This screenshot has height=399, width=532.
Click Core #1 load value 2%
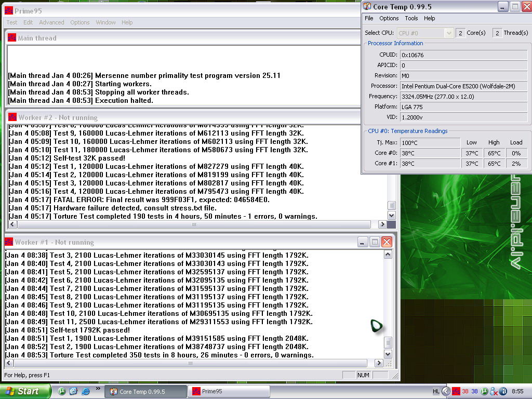(516, 164)
